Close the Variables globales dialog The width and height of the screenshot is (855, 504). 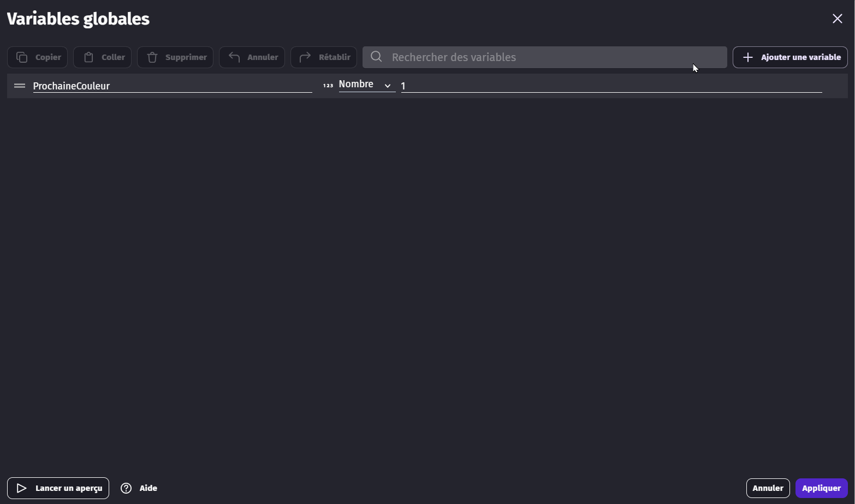click(x=837, y=19)
